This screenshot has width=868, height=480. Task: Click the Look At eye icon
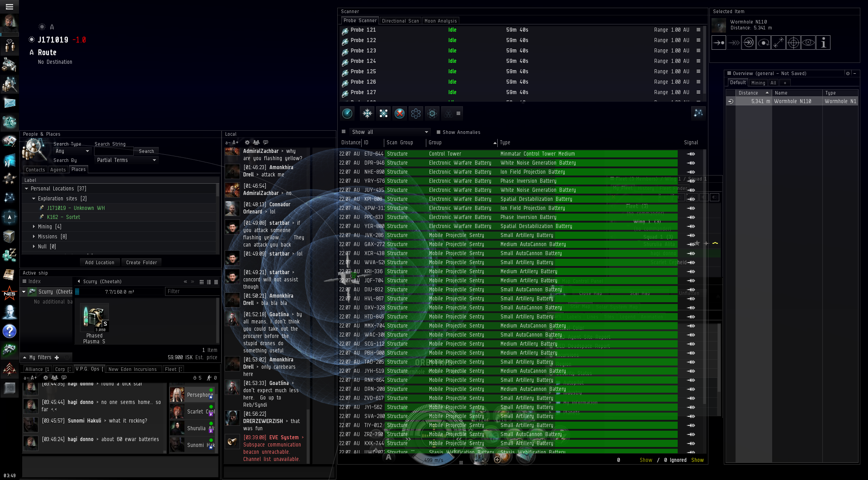coord(808,43)
